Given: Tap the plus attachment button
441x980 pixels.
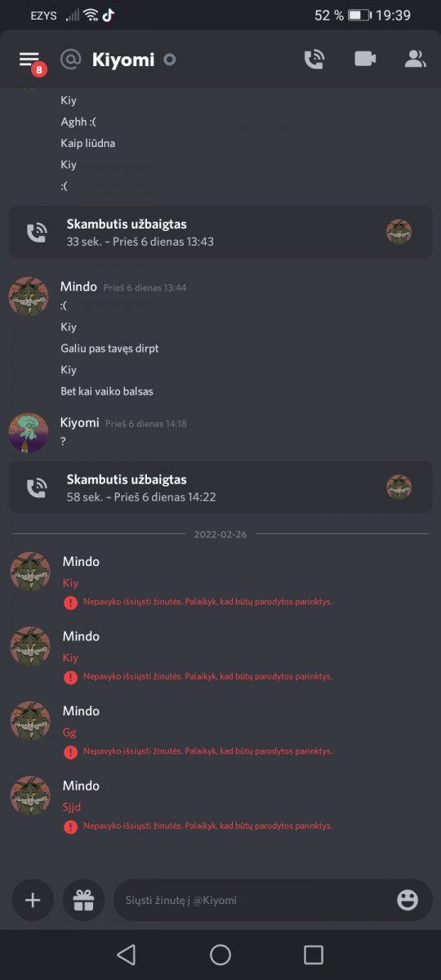Looking at the screenshot, I should click(33, 900).
